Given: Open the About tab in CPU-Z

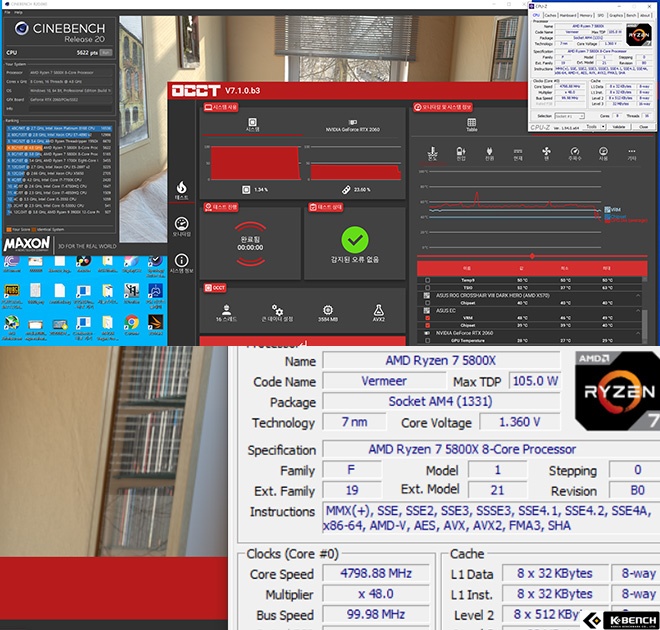Looking at the screenshot, I should coord(645,15).
